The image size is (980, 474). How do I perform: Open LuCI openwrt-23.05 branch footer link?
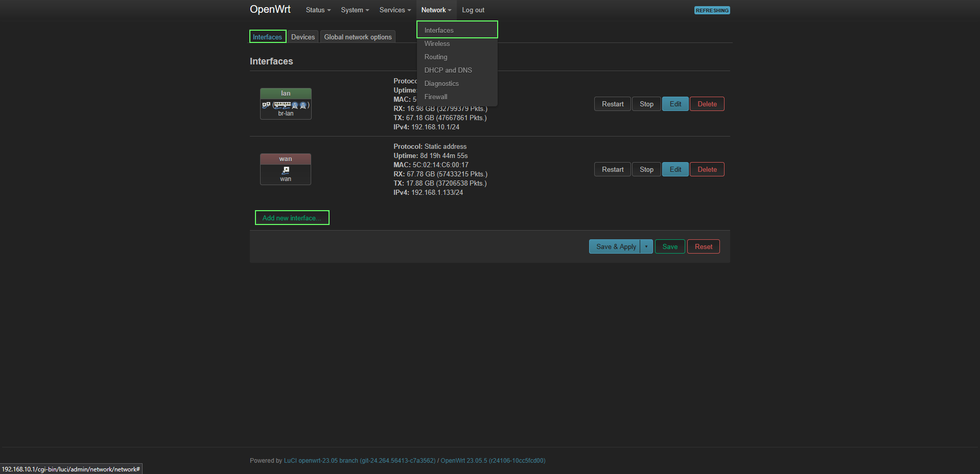point(360,461)
